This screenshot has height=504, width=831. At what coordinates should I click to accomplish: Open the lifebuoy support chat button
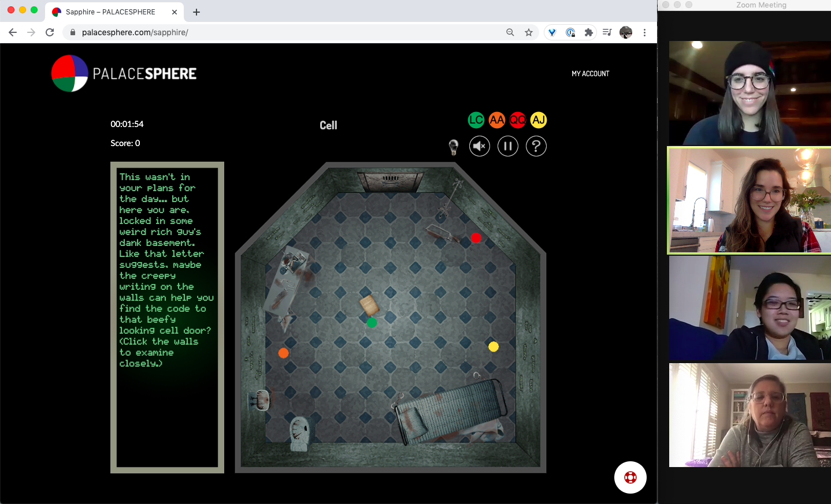630,477
